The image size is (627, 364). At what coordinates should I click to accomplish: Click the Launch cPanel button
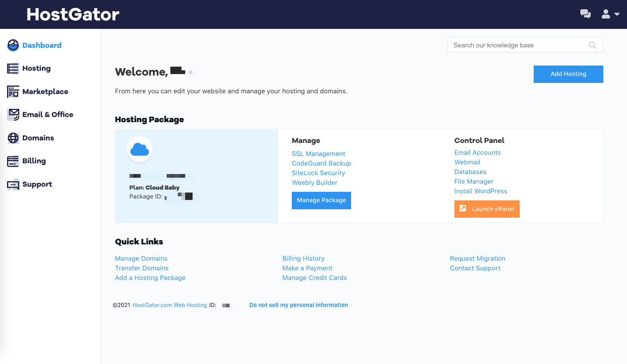tap(487, 209)
